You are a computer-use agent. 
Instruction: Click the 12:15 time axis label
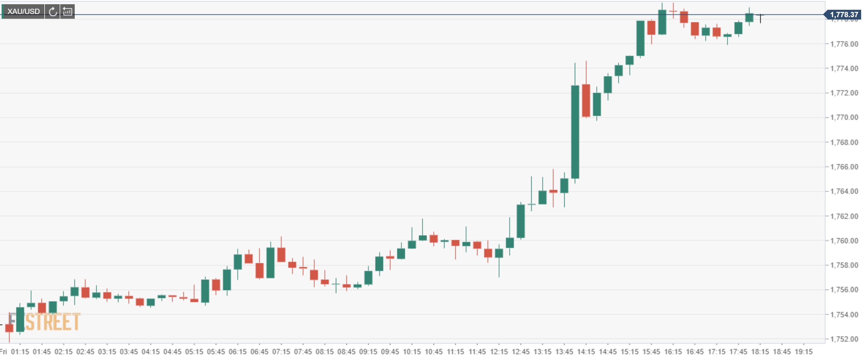pyautogui.click(x=499, y=352)
